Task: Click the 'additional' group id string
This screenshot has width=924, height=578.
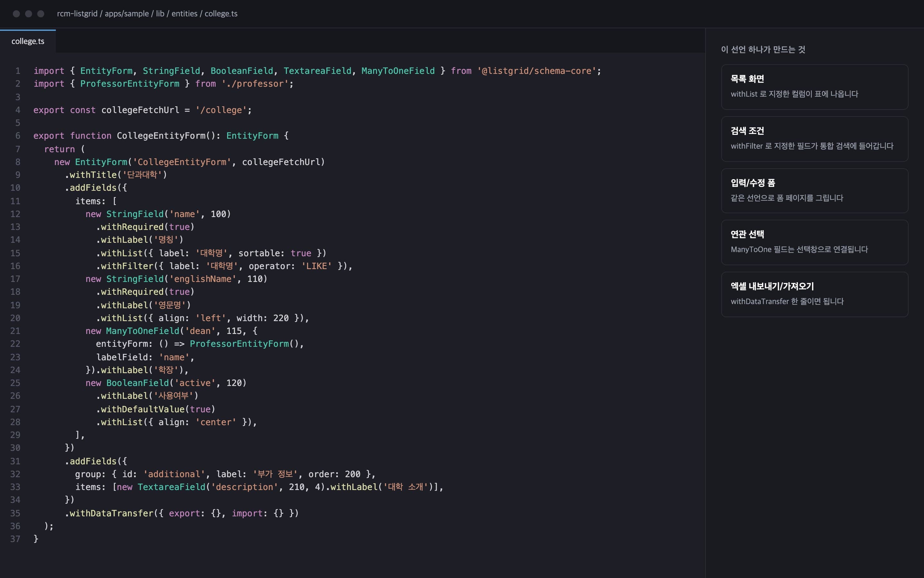Action: coord(174,474)
